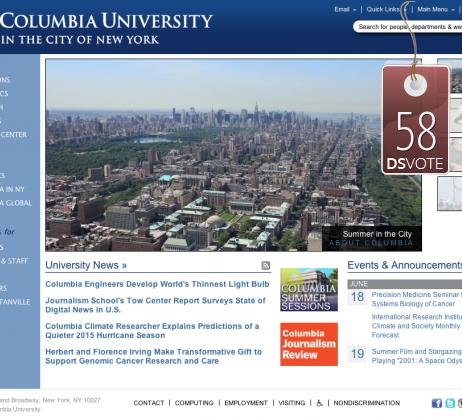Open Herbert and Florence Irving gift article
The width and height of the screenshot is (462, 420).
click(x=153, y=356)
